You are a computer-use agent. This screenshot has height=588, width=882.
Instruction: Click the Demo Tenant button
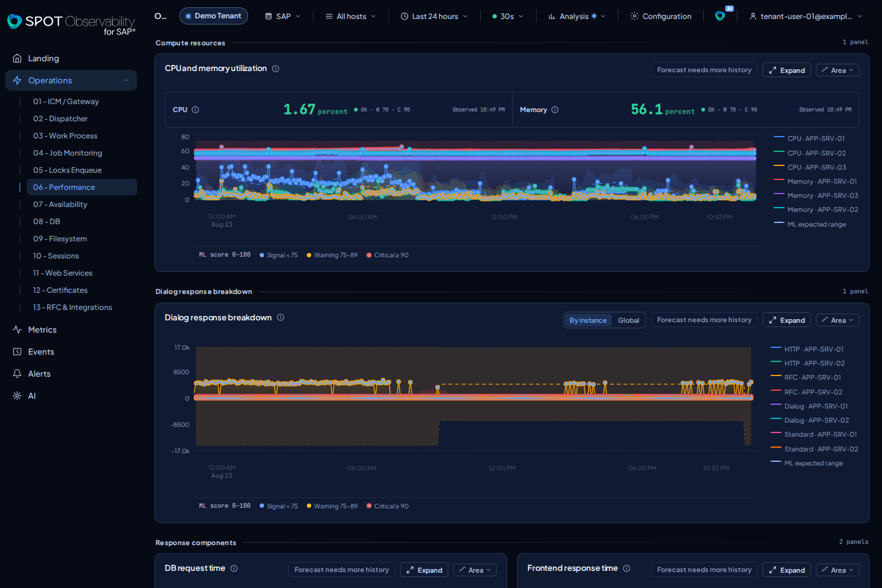click(x=214, y=16)
